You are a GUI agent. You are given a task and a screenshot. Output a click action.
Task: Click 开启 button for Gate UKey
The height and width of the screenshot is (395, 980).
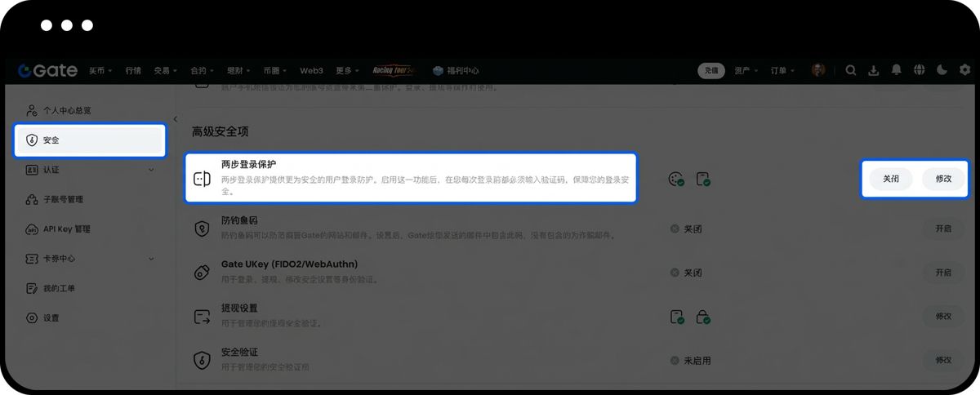[943, 273]
